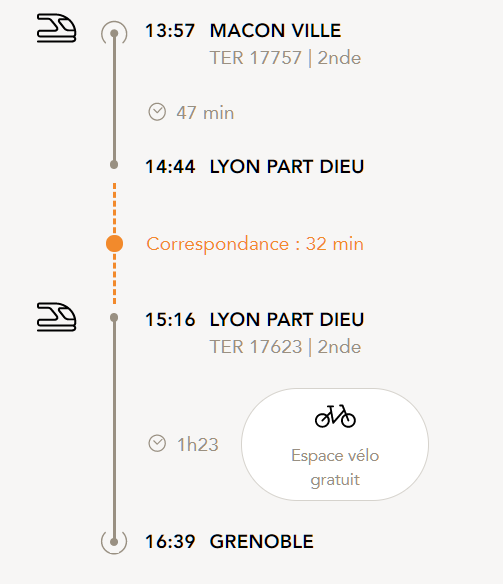Click the Macon Ville departure circle marker

[x=114, y=34]
